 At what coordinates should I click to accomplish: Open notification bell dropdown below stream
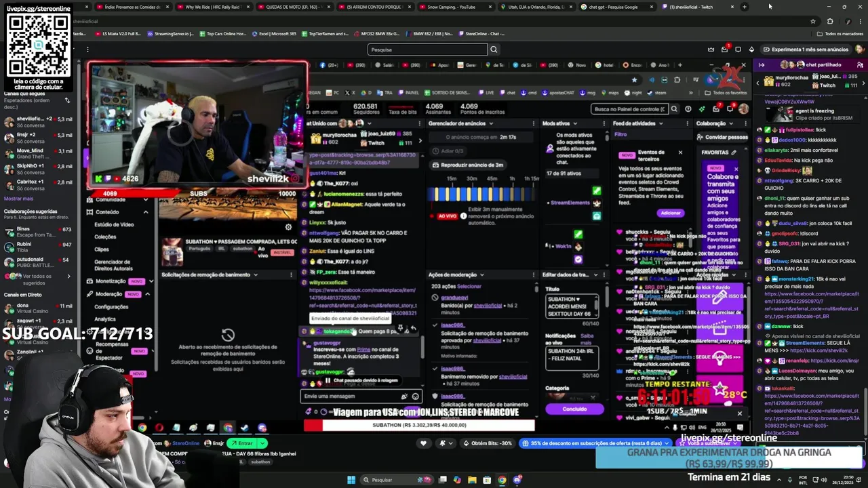point(445,443)
